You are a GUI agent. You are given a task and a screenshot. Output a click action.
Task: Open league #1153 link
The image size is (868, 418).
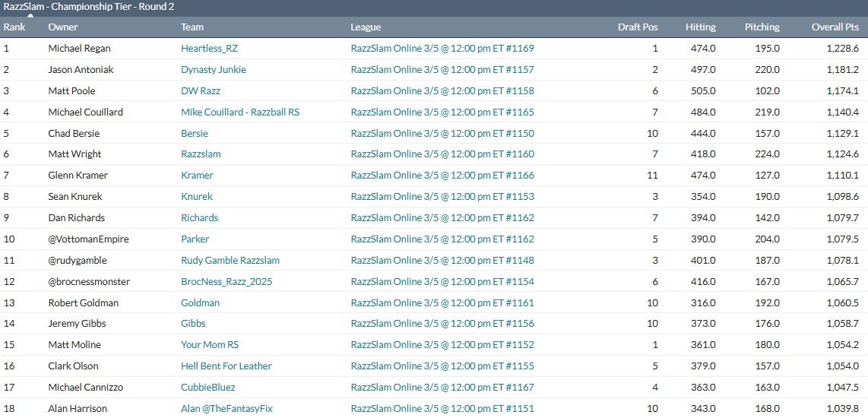point(442,197)
